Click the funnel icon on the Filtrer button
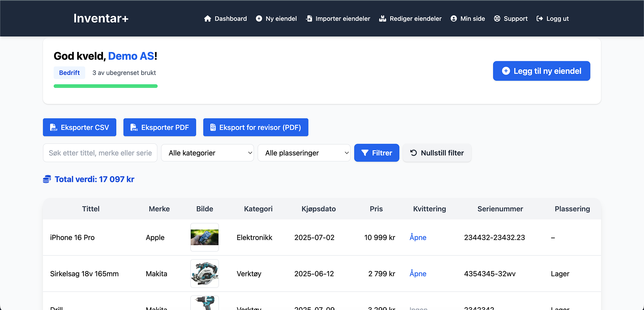 pyautogui.click(x=365, y=153)
